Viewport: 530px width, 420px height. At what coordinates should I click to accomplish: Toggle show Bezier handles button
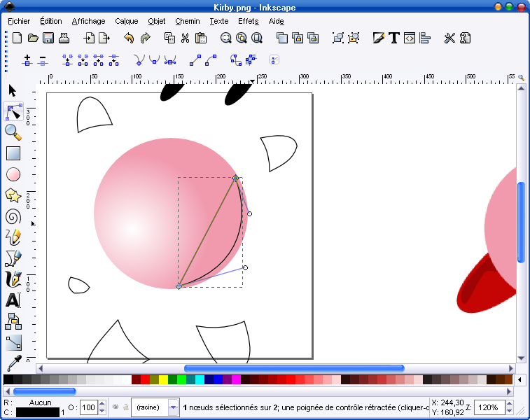point(274,59)
